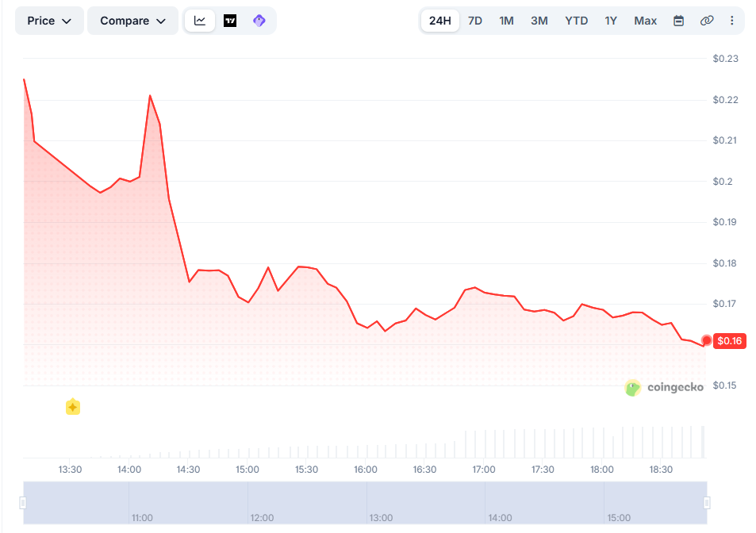Switch to the line chart view icon
This screenshot has height=533, width=756.
pos(200,21)
